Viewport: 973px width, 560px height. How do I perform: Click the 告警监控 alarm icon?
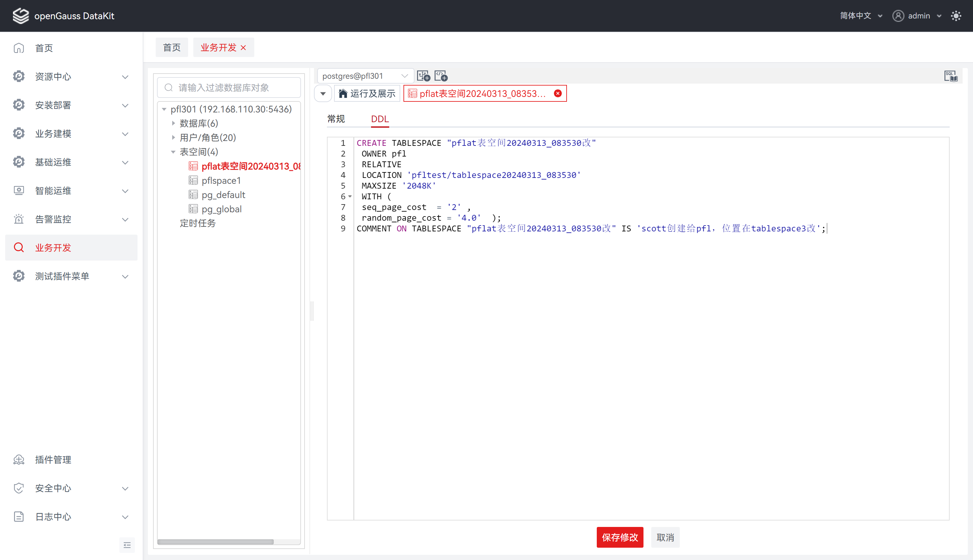pyautogui.click(x=19, y=219)
